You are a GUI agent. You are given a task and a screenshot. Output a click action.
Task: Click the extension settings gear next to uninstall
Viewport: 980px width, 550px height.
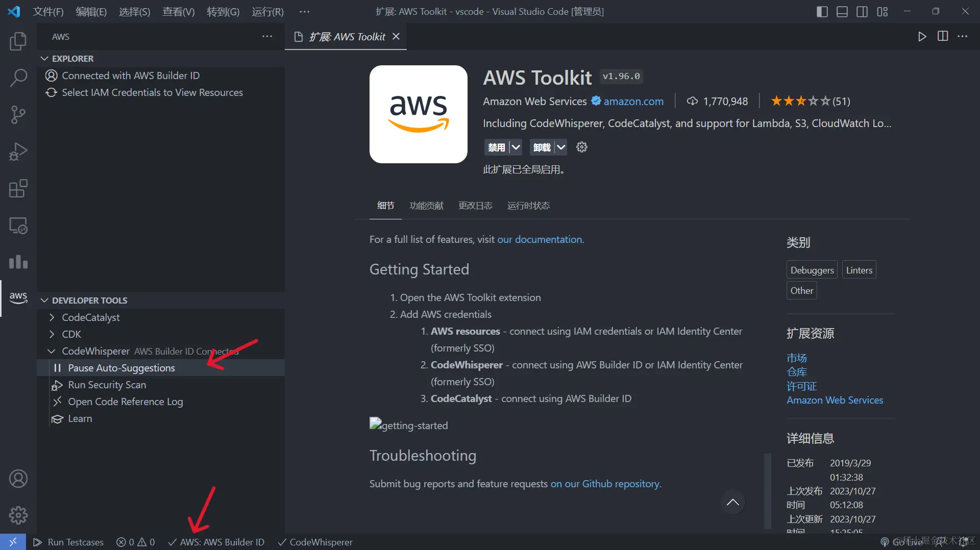coord(581,147)
